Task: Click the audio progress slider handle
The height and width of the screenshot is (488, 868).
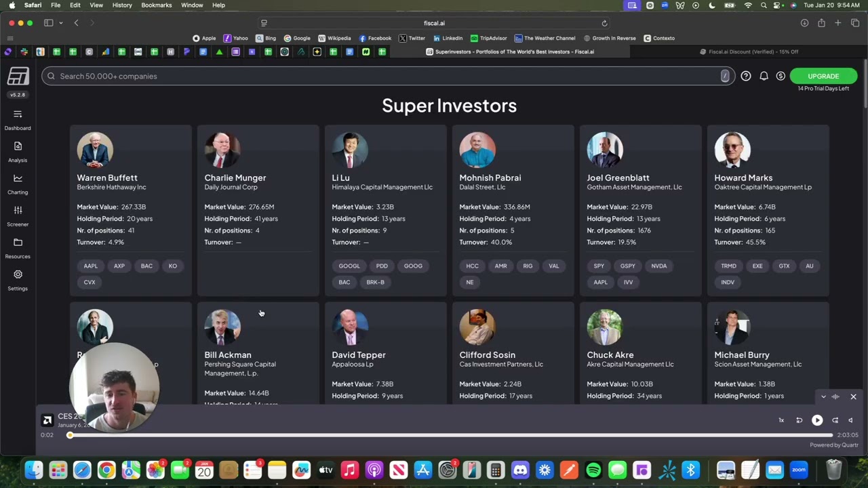Action: coord(70,435)
